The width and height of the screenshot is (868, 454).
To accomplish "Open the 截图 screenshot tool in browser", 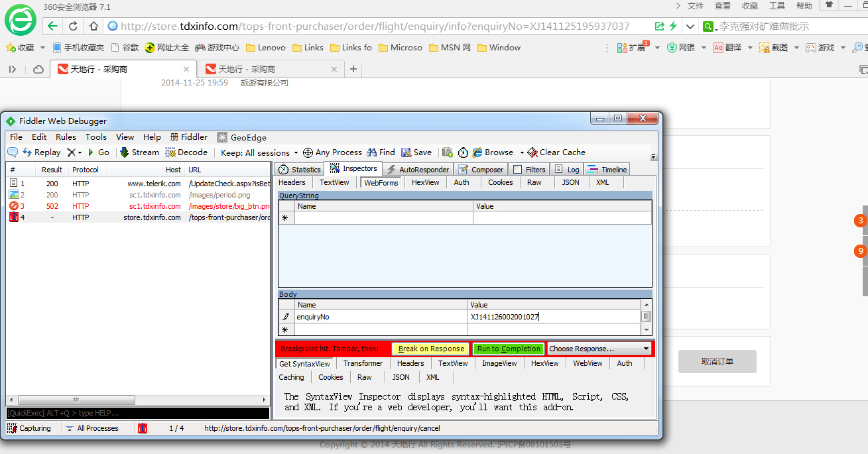I will click(774, 48).
